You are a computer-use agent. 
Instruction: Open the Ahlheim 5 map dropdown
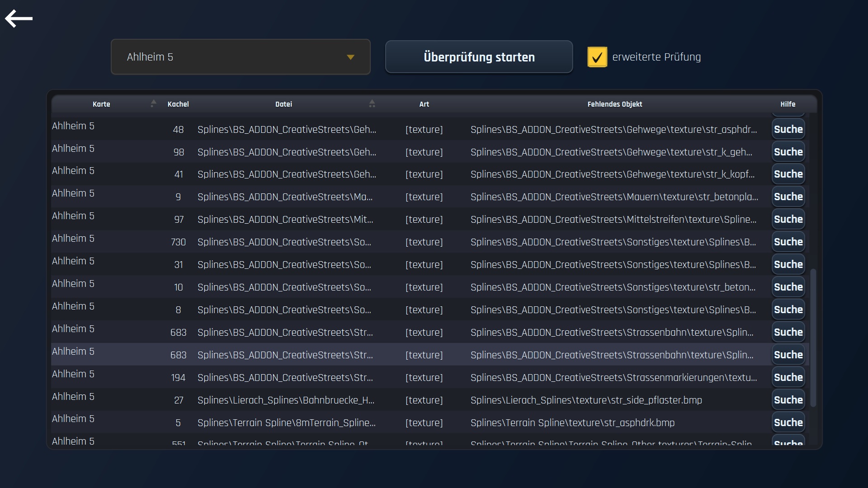click(x=240, y=57)
